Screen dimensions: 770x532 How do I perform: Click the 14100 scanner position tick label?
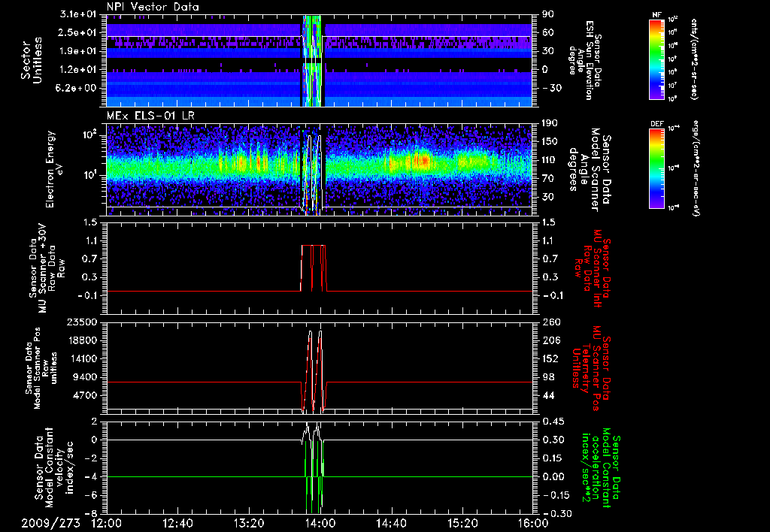83,358
